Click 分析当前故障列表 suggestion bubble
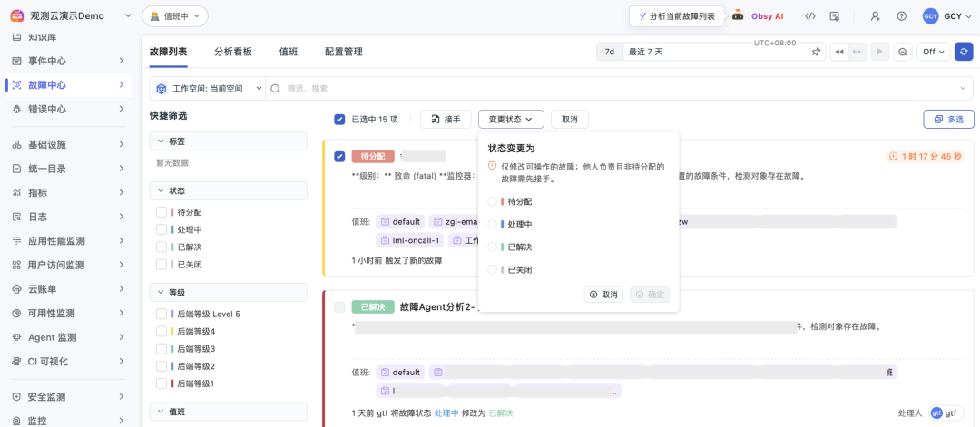The width and height of the screenshot is (980, 427). click(676, 16)
